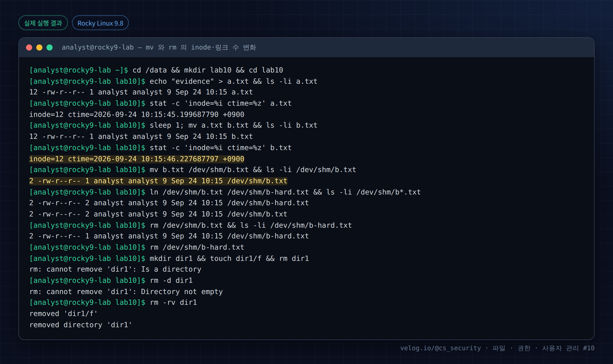Image resolution: width=613 pixels, height=364 pixels.
Task: Click the output "removed 'dir1/f'"
Action: 64,314
